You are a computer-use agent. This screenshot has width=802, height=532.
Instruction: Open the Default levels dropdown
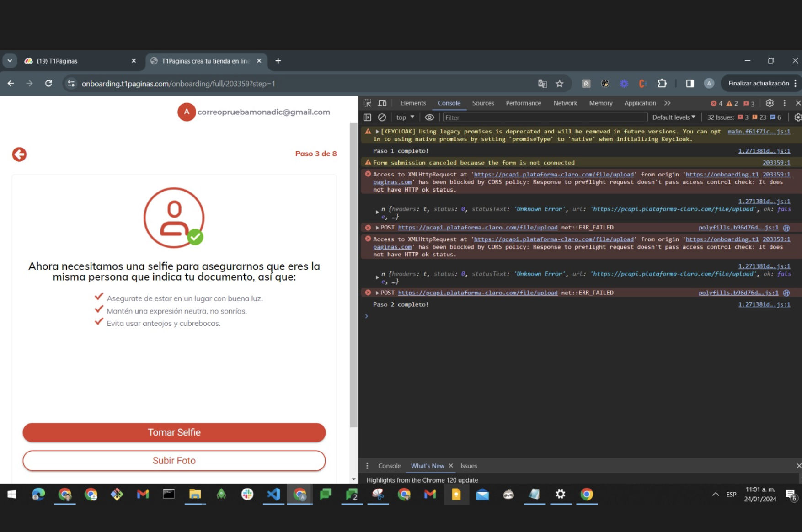(x=673, y=117)
